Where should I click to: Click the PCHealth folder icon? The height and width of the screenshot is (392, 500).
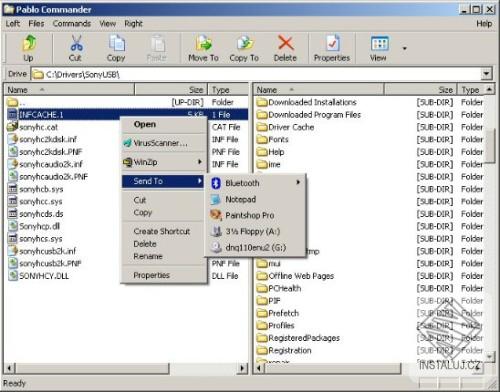(262, 288)
